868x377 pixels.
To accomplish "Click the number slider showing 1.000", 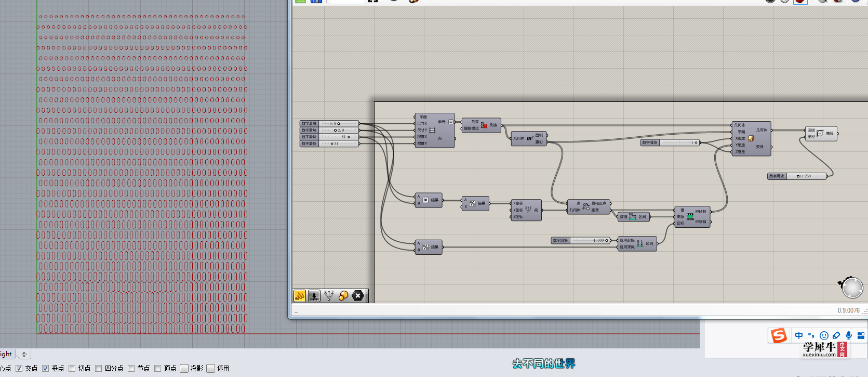I will coord(581,240).
